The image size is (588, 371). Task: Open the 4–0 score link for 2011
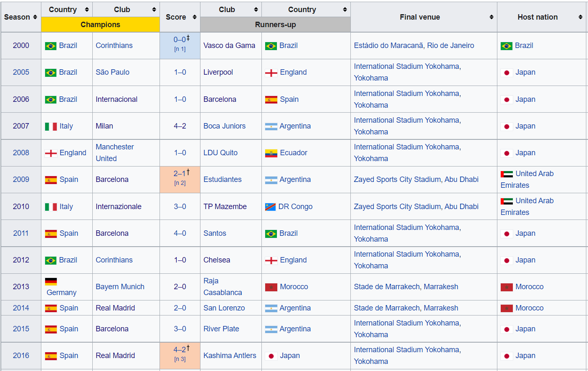click(180, 233)
